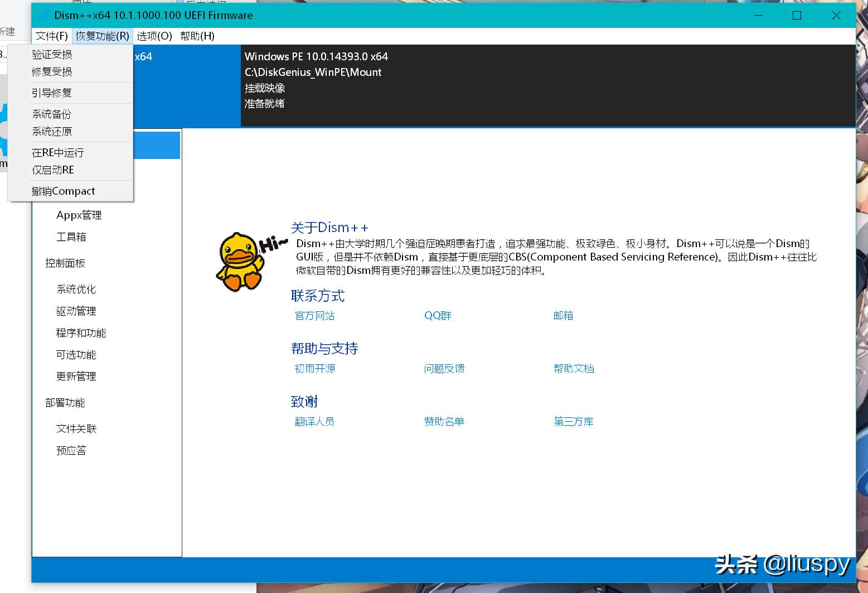This screenshot has width=868, height=593.
Task: Open the 帮助(H) menu
Action: click(196, 36)
